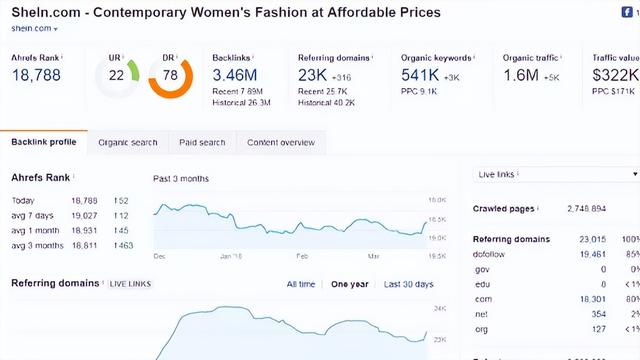Click the info icon next to Crawled pages
This screenshot has width=640, height=360.
pyautogui.click(x=538, y=208)
